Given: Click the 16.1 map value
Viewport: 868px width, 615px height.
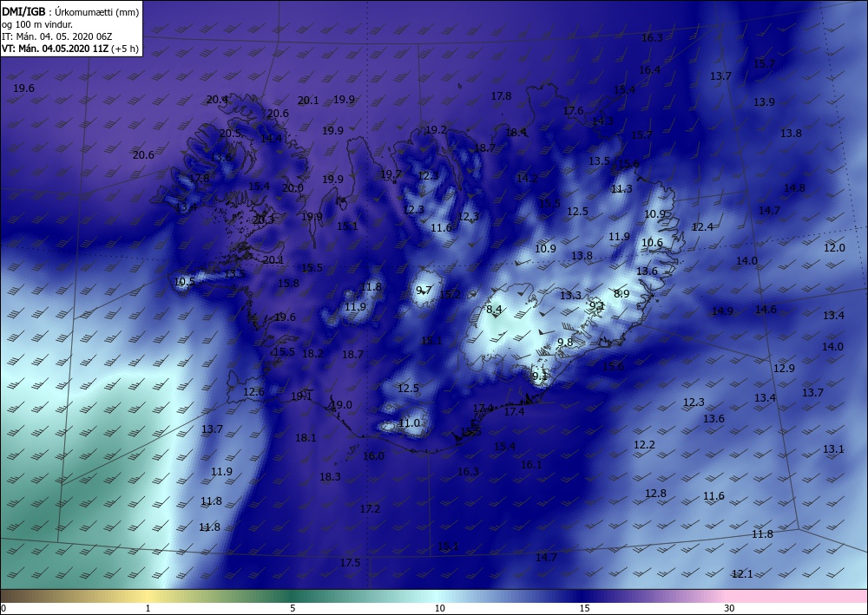Looking at the screenshot, I should [x=531, y=465].
